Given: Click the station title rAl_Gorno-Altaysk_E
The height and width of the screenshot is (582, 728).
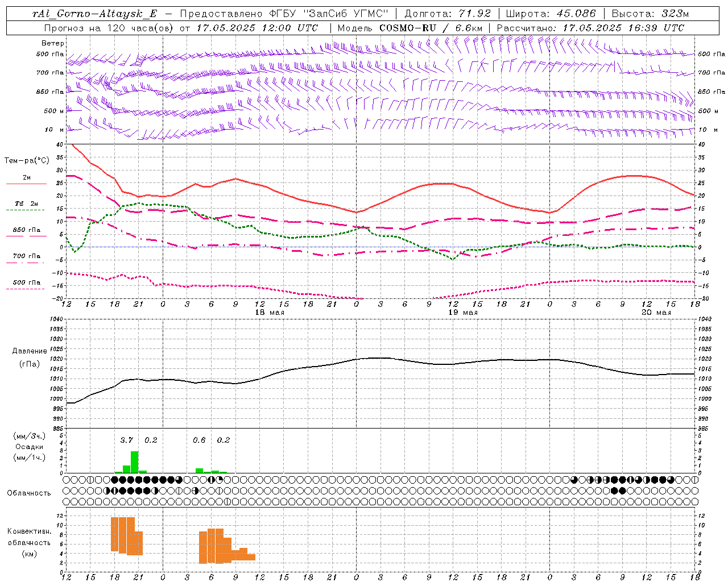Looking at the screenshot, I should (x=94, y=14).
